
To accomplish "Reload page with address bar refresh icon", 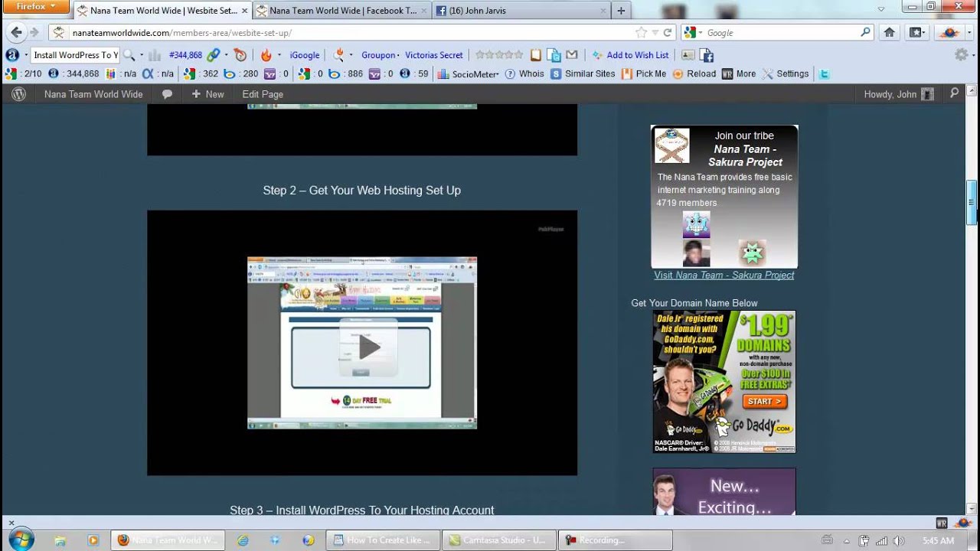I will [x=668, y=33].
